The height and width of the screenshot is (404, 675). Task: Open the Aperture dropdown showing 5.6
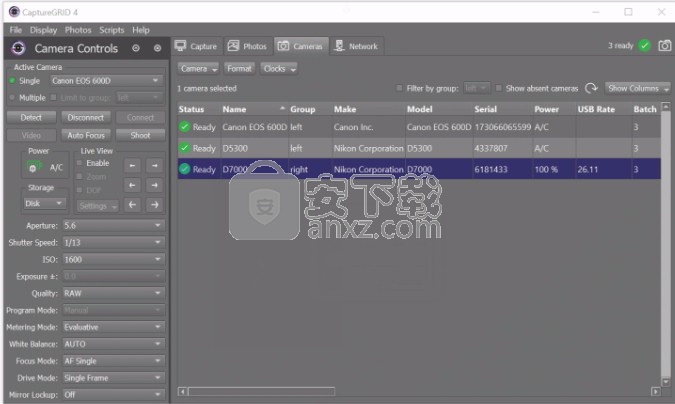point(114,225)
